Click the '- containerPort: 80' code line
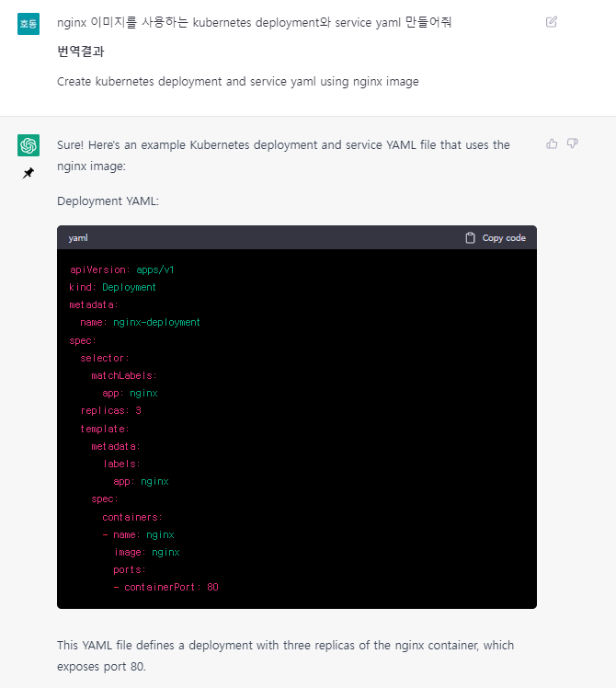This screenshot has height=688, width=616. pyautogui.click(x=165, y=588)
